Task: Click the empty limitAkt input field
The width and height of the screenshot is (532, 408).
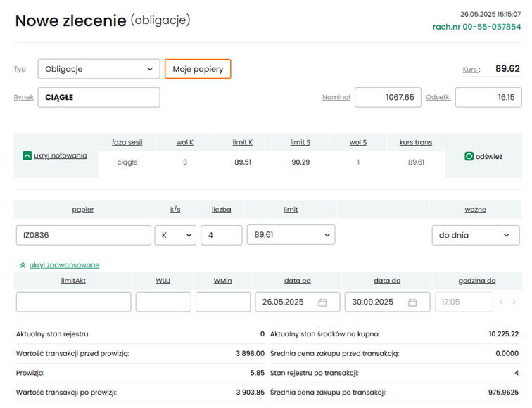Action: [73, 302]
